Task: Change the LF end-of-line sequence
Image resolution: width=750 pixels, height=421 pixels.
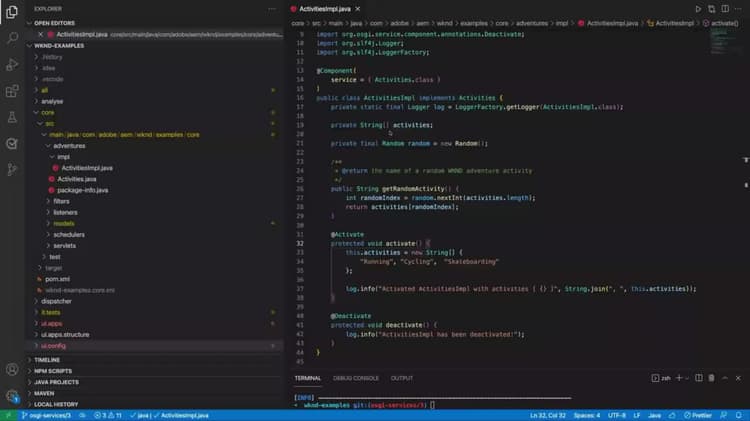Action: click(637, 415)
